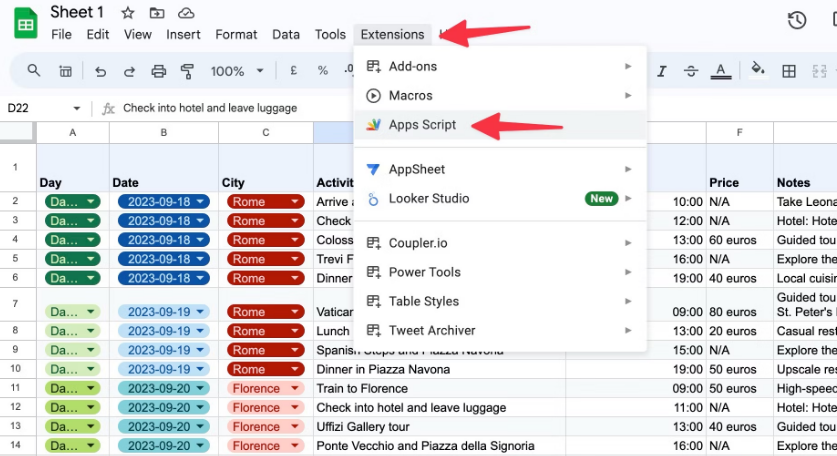Toggle italic formatting
The width and height of the screenshot is (837, 456).
coord(662,71)
